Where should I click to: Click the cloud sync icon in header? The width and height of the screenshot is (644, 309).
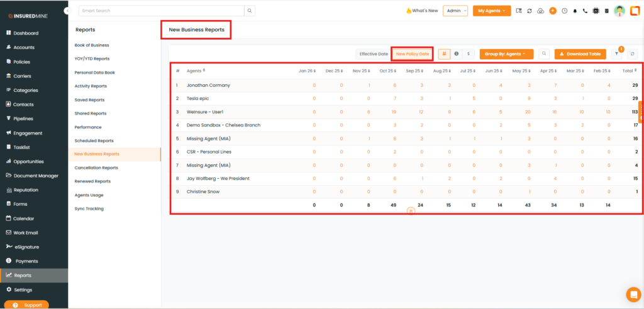[540, 11]
